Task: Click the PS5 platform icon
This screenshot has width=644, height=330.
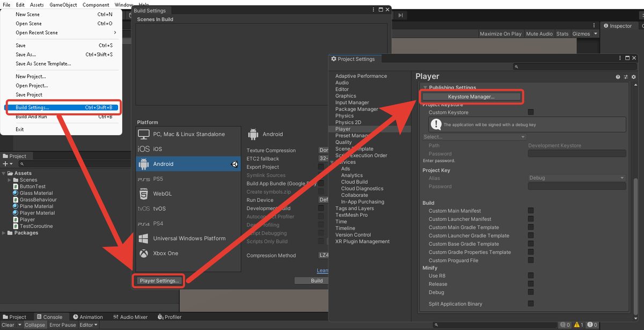Action: click(x=143, y=179)
